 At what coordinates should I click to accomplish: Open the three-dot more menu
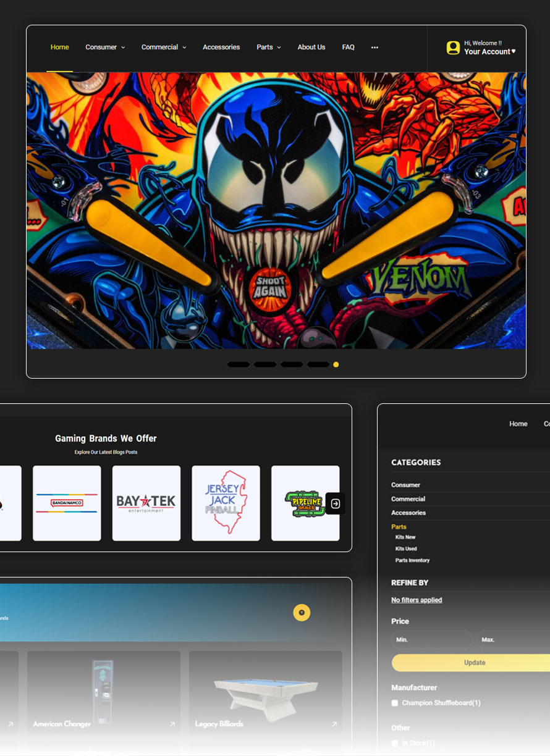[x=374, y=48]
